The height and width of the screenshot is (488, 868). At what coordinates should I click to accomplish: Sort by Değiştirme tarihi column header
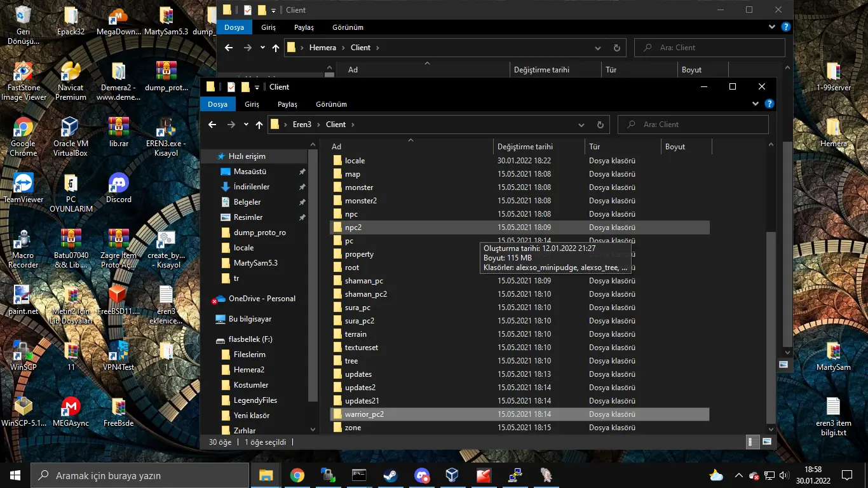point(525,147)
